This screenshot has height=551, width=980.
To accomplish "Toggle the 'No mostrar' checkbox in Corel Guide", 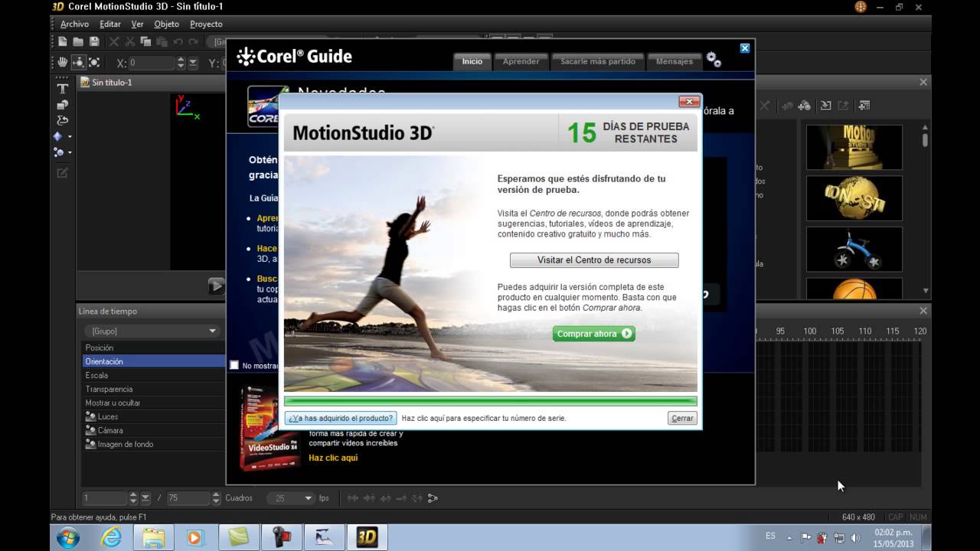I will [x=234, y=365].
